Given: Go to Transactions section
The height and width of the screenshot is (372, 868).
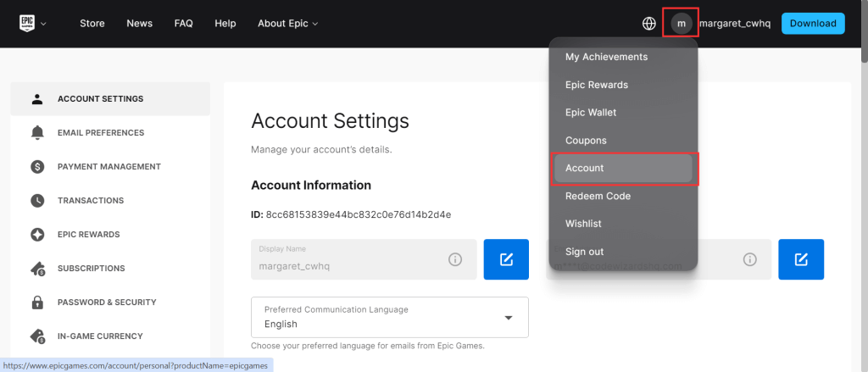Looking at the screenshot, I should click(x=90, y=201).
